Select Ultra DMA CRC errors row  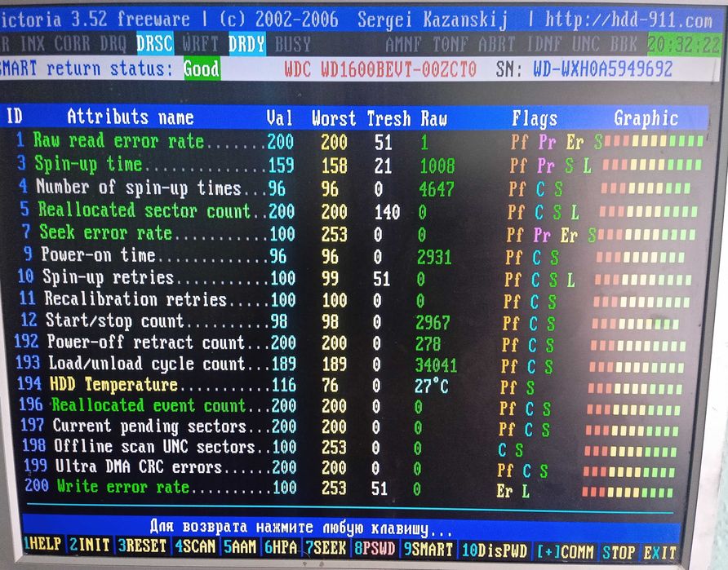pyautogui.click(x=349, y=468)
